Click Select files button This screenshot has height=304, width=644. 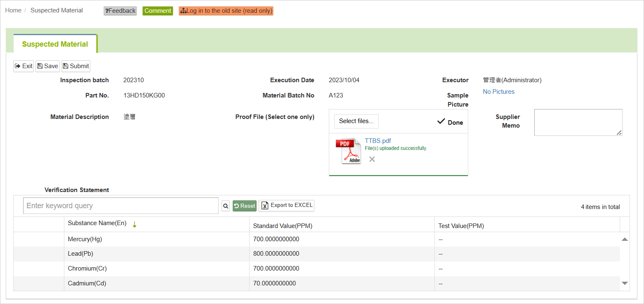point(356,121)
